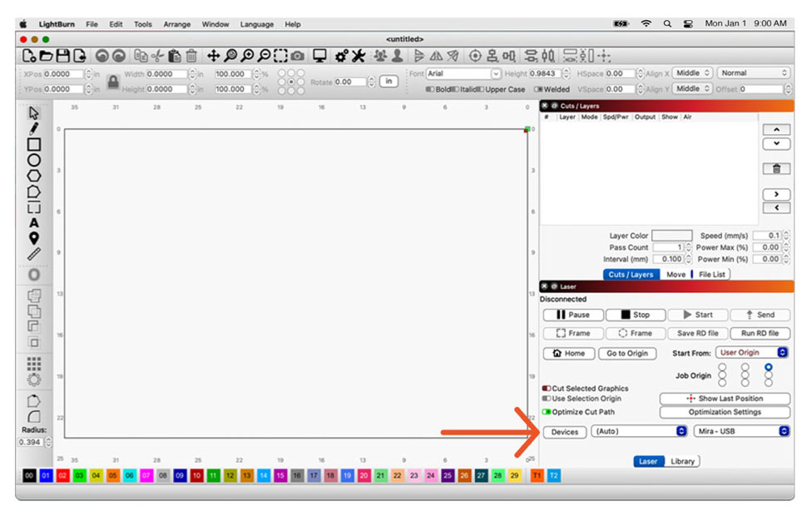The height and width of the screenshot is (521, 812).
Task: Move layer up with arrow button
Action: [776, 130]
